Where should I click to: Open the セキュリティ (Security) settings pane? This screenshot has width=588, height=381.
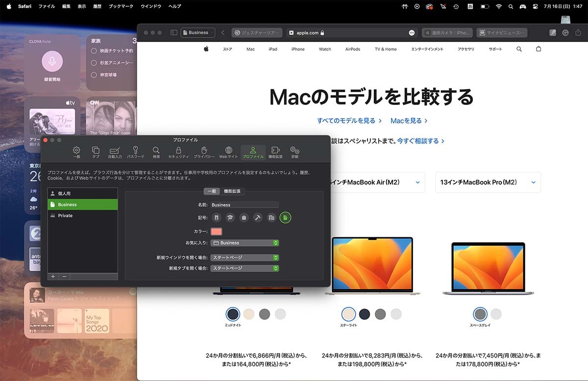tap(178, 152)
